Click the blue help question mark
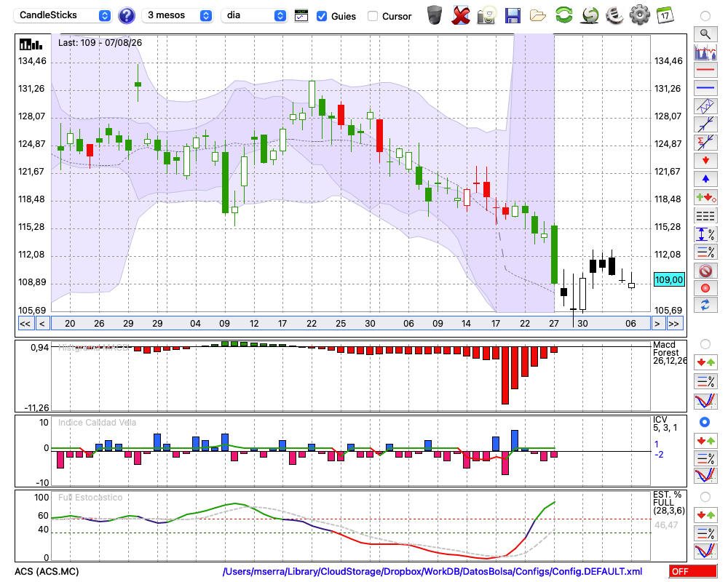Screen dimensions: 728x582 point(126,16)
